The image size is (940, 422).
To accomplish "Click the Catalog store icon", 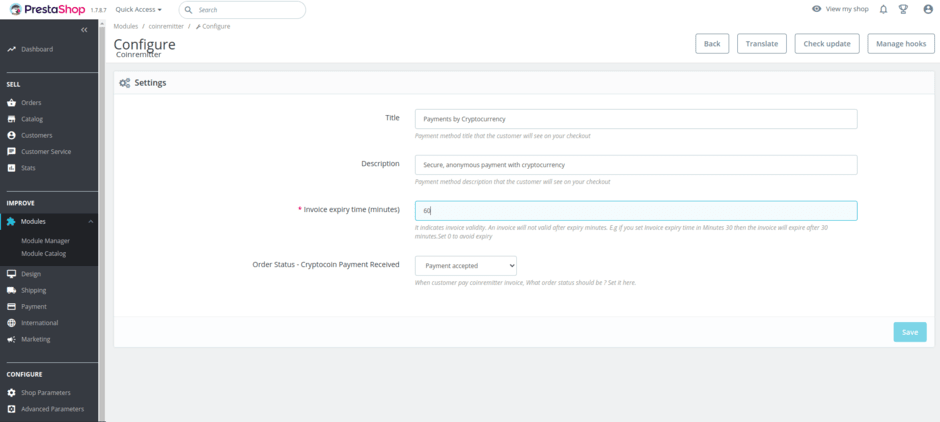I will point(11,119).
